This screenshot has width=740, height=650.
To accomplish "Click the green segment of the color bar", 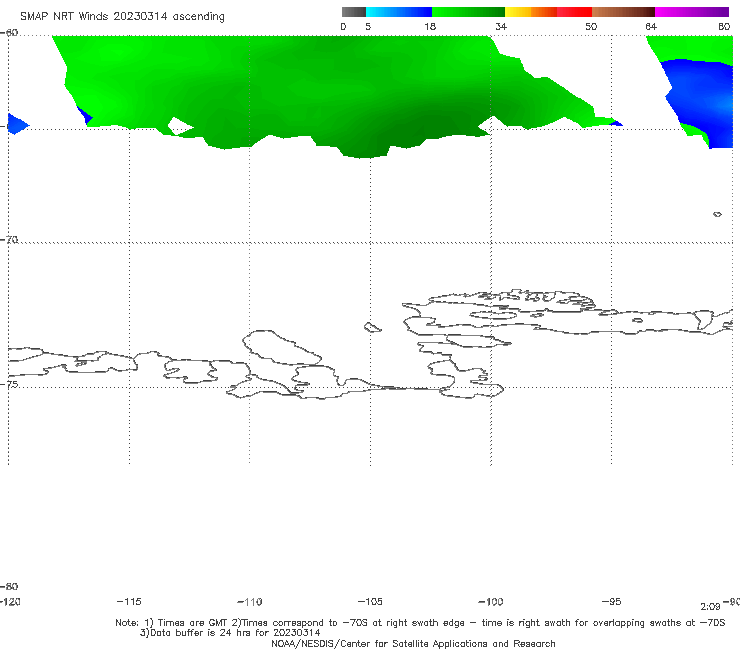I will pyautogui.click(x=468, y=12).
